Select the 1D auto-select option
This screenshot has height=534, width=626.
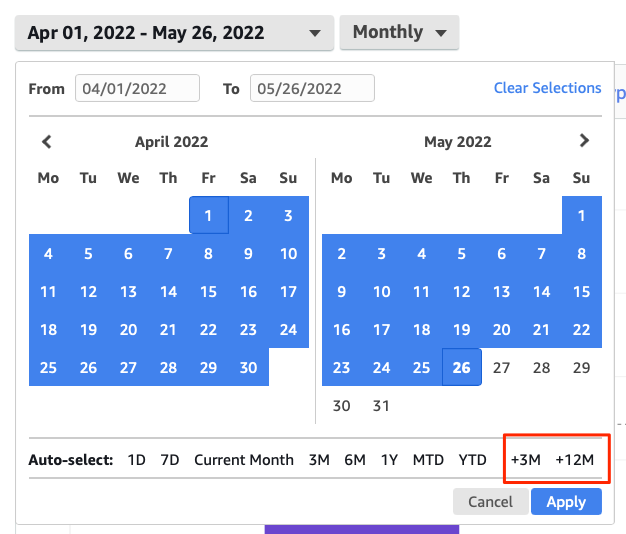click(x=137, y=460)
